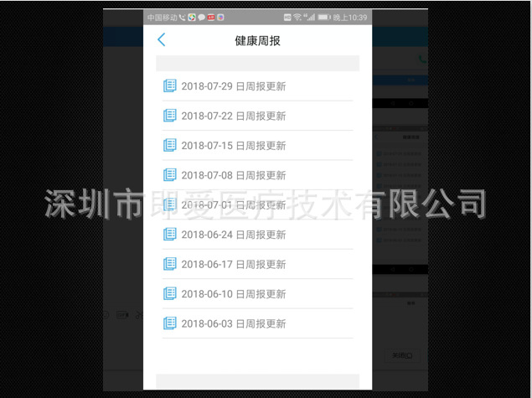
Task: Tap the HD indicator in status bar
Action: [x=287, y=18]
